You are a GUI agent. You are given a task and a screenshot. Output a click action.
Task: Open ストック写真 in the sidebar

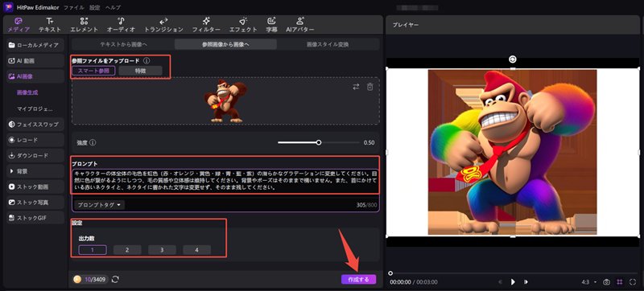pos(35,203)
